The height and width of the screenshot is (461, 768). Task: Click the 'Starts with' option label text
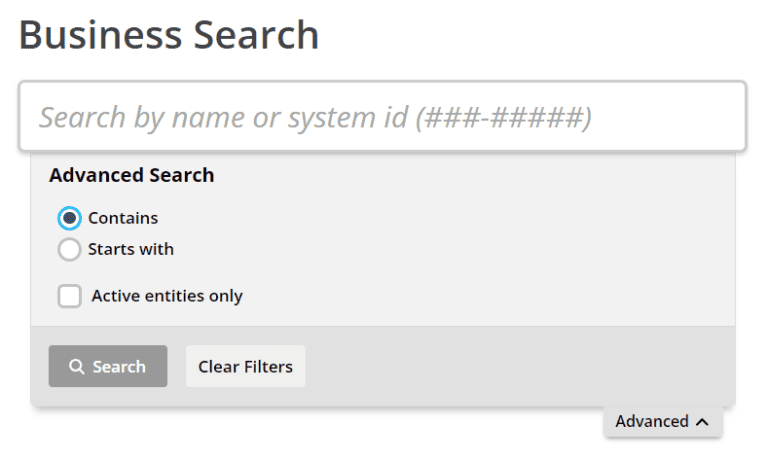coord(131,250)
